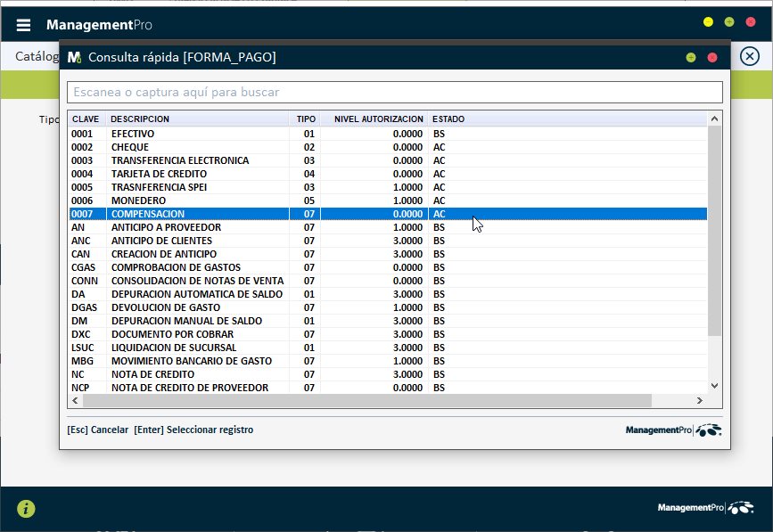Click the M logo icon in dialog title
This screenshot has height=532, width=773.
point(74,57)
